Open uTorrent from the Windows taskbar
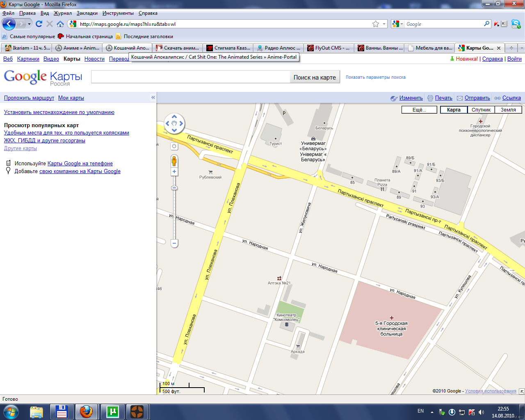Viewport: 525px width, 420px height. point(112,411)
